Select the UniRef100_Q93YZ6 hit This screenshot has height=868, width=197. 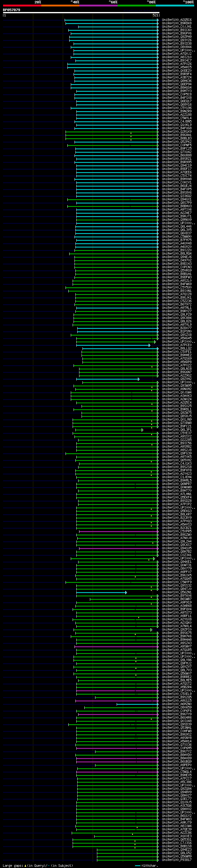pos(177,40)
